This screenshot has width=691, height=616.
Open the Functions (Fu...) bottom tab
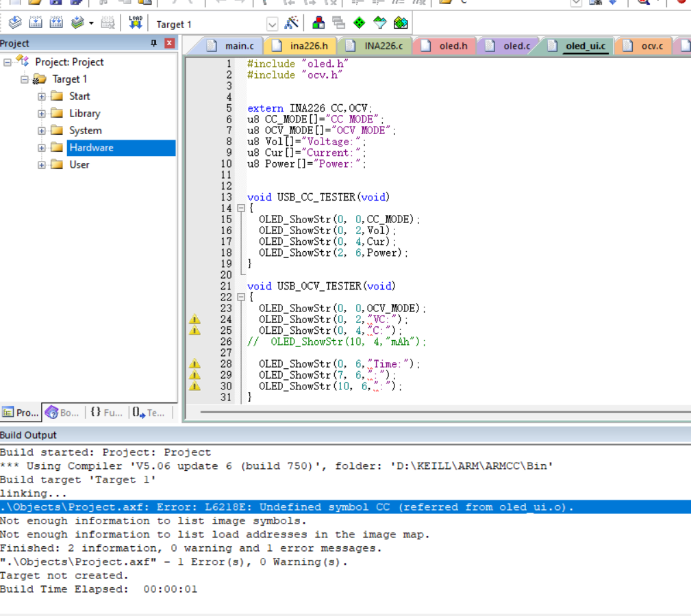pos(106,413)
